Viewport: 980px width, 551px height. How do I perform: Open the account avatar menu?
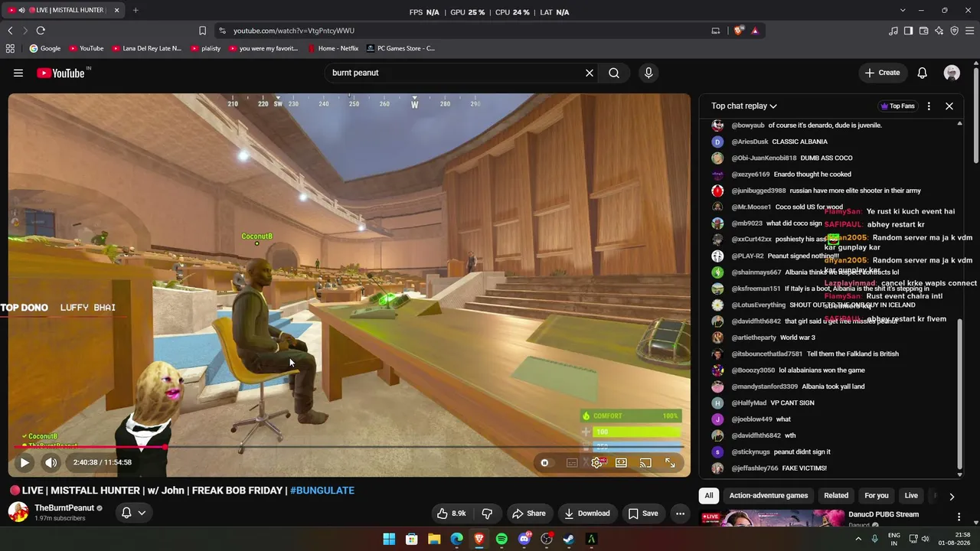point(952,73)
